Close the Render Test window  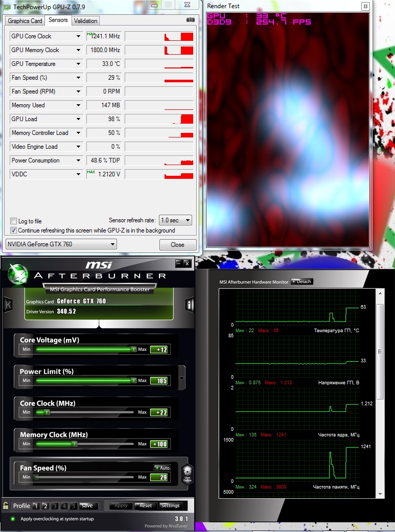[365, 6]
